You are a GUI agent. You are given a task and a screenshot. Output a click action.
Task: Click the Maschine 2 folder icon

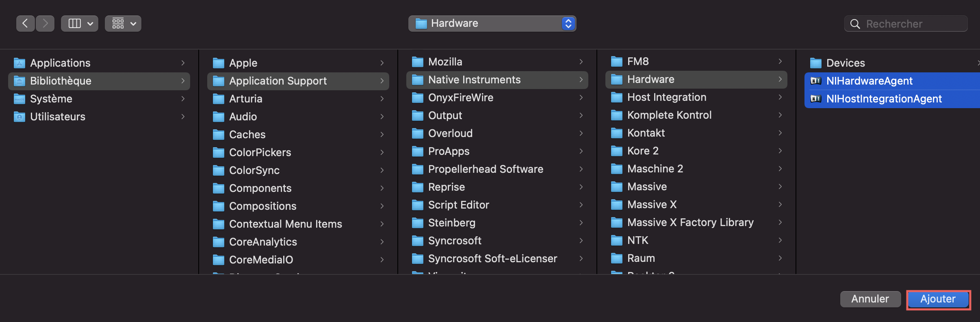[617, 169]
